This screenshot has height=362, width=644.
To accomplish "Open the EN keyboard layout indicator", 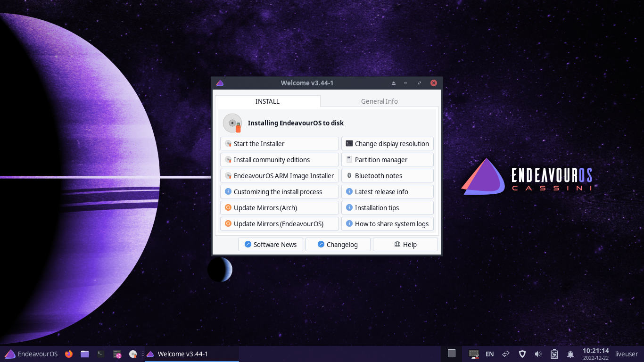I will pyautogui.click(x=490, y=354).
